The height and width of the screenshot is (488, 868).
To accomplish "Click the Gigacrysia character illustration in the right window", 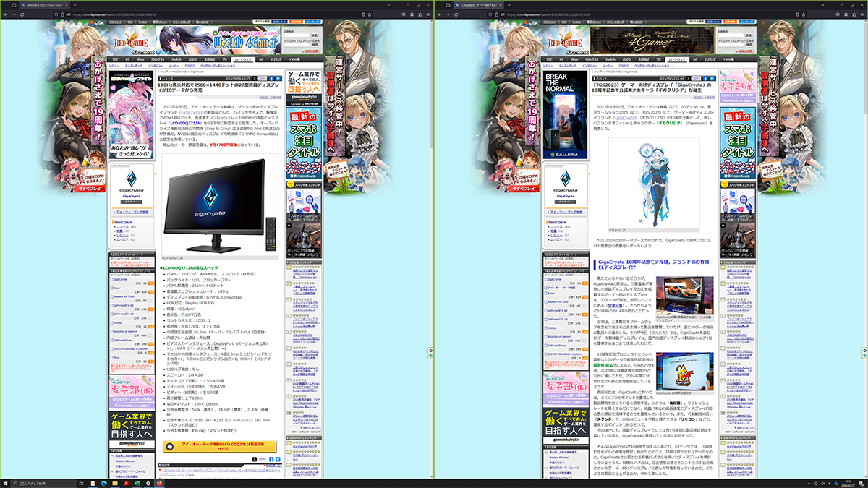I will coord(653,183).
